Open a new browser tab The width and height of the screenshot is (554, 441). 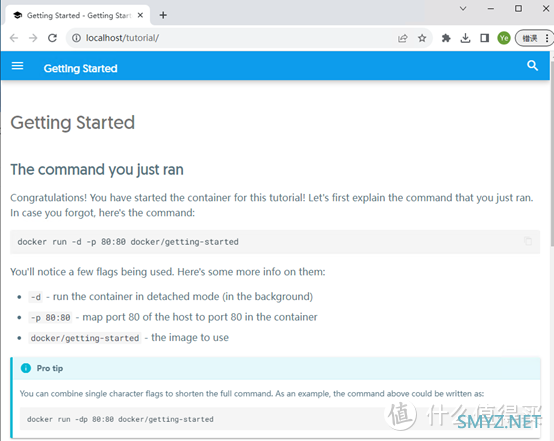[163, 15]
